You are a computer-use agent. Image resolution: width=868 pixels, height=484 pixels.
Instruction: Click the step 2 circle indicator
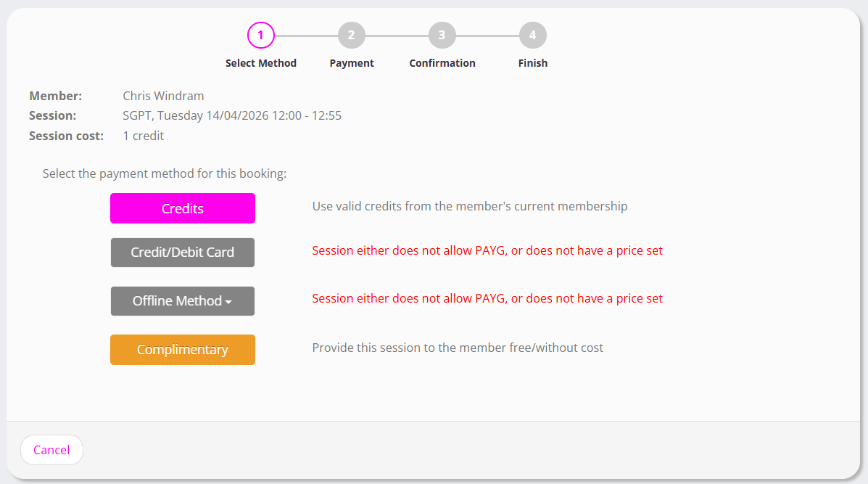(352, 35)
